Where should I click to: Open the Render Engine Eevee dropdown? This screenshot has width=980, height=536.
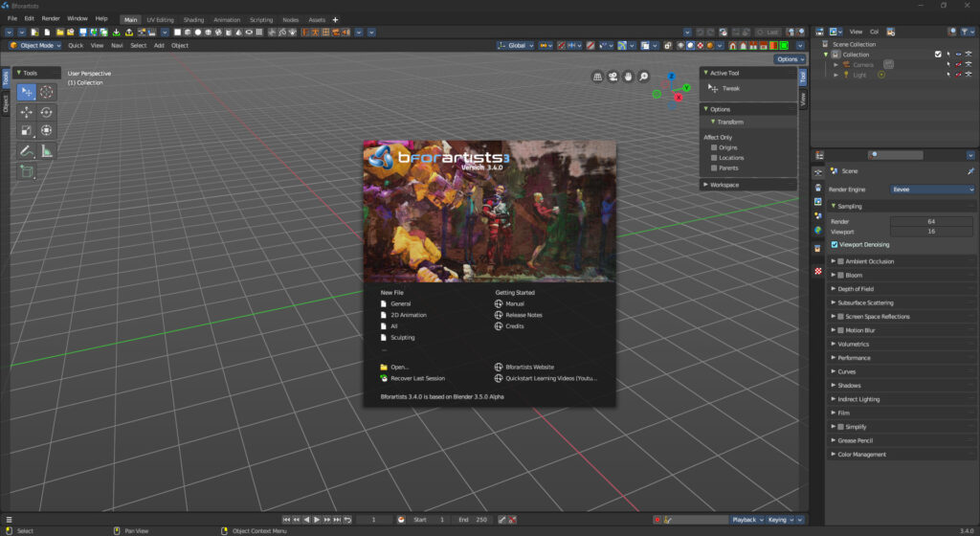932,190
